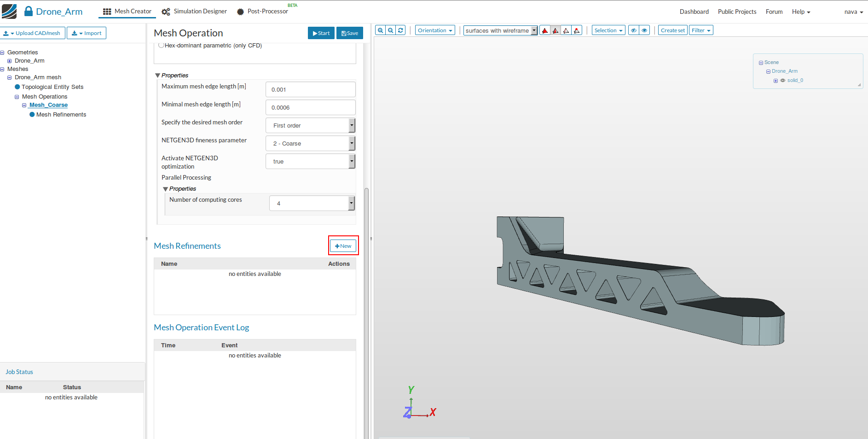Expand the solid_0 node in Scene tree
The height and width of the screenshot is (439, 868).
tap(775, 81)
